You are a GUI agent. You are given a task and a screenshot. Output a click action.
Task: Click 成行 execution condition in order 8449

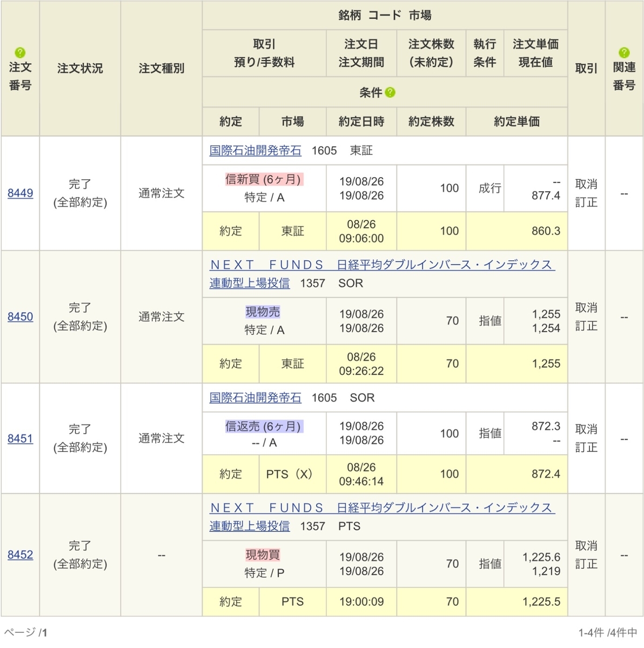click(490, 188)
